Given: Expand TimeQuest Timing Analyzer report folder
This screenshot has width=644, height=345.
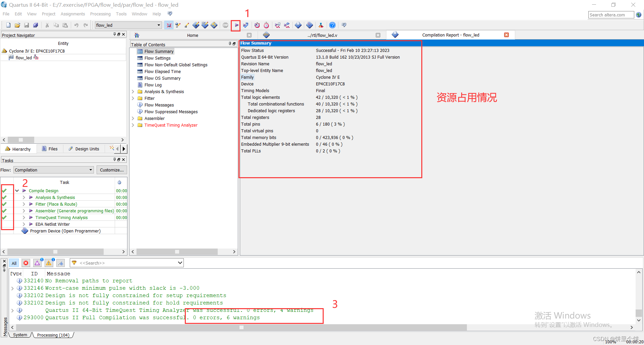Looking at the screenshot, I should point(133,125).
